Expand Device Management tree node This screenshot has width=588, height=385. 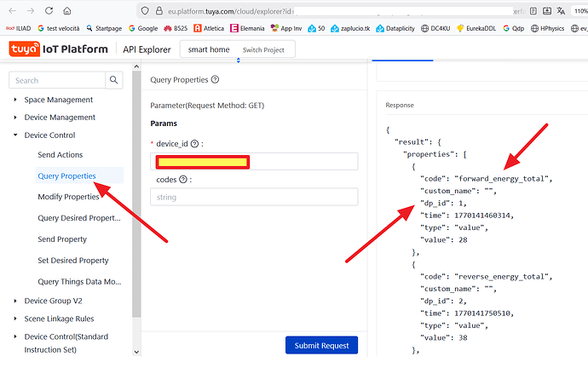[15, 118]
